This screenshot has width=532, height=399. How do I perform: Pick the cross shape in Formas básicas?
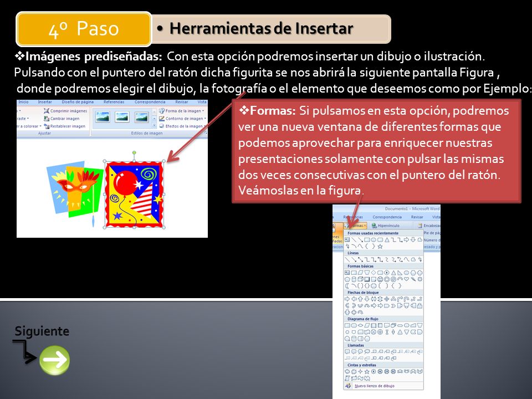coord(420,273)
